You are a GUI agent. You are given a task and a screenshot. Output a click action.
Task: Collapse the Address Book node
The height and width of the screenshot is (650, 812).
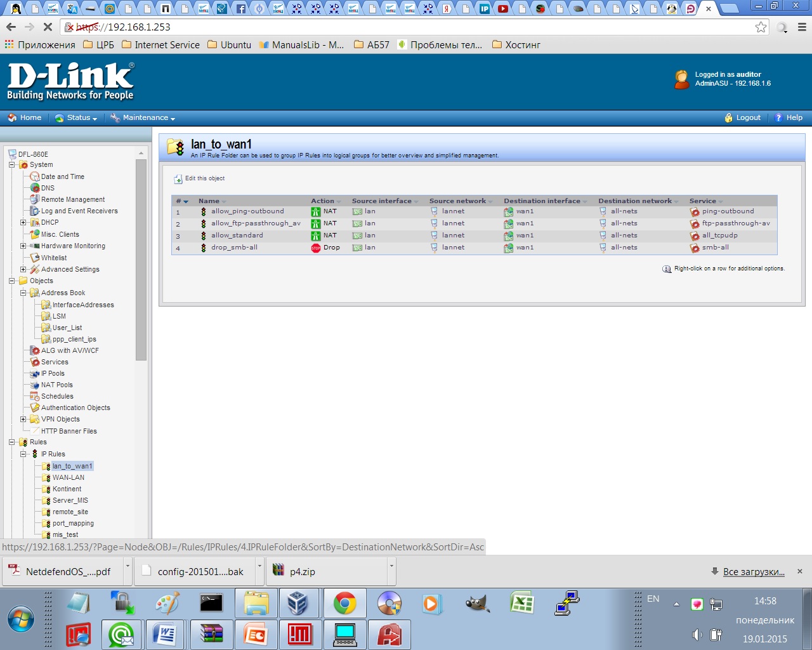(23, 293)
